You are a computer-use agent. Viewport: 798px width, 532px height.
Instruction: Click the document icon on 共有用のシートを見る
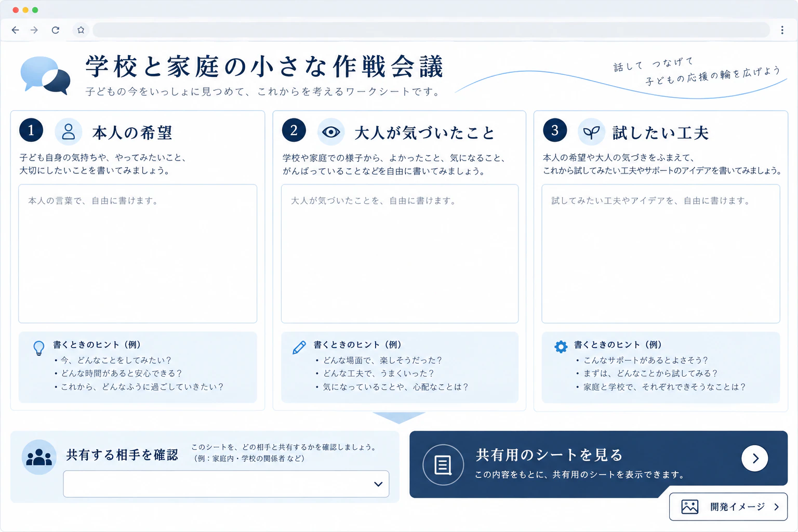point(443,465)
